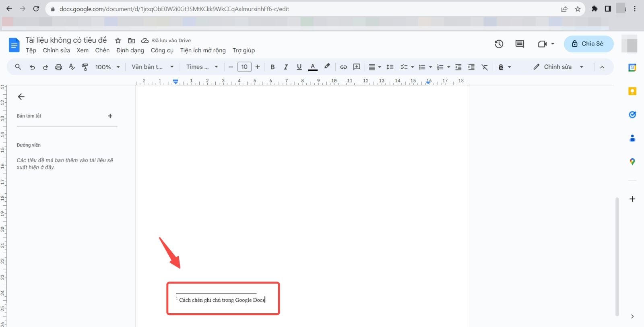Open the text color picker
The height and width of the screenshot is (327, 644).
(x=313, y=67)
